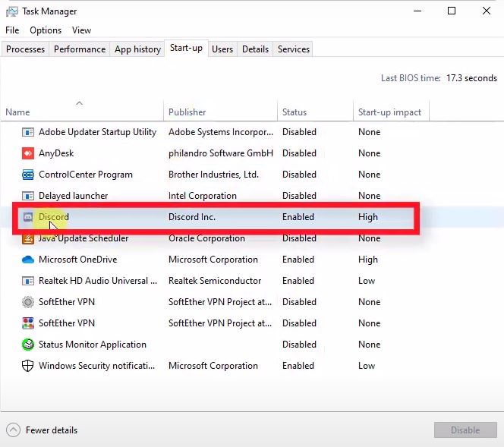Sort by Start-up impact column header

click(389, 112)
